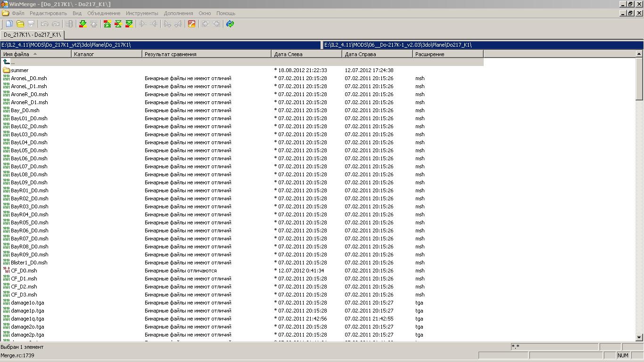
Task: Click the vertical scrollbar up arrow
Action: 639,54
